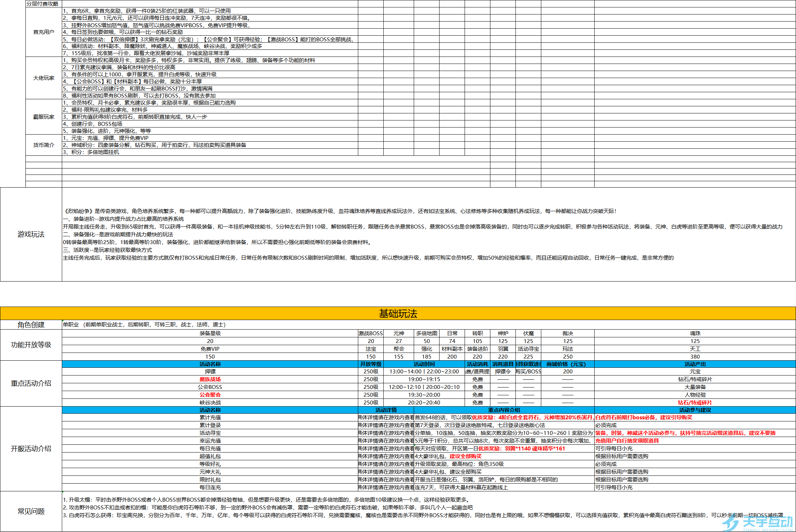This screenshot has width=796, height=532.
Task: Select the level value 74
Action: 452,341
